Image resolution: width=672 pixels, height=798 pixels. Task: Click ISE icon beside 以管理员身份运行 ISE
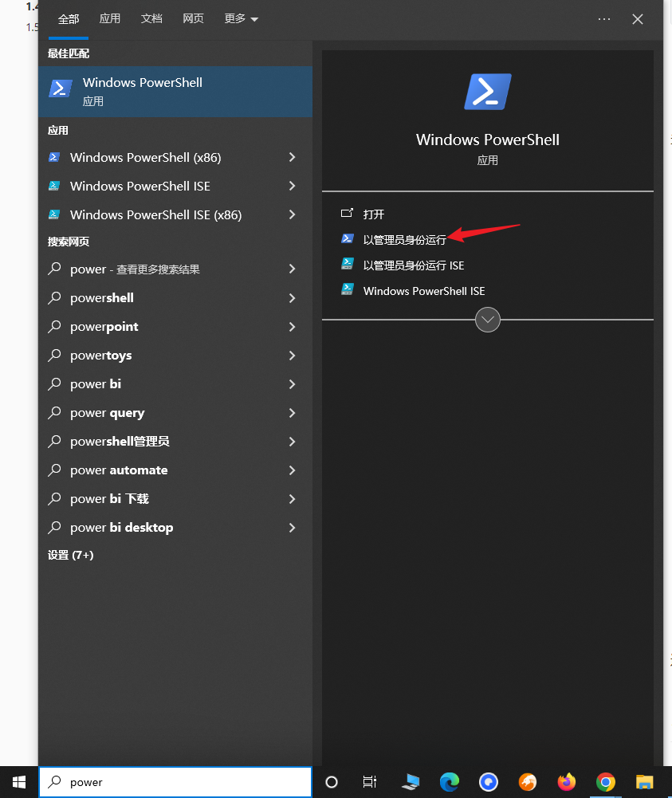point(348,263)
